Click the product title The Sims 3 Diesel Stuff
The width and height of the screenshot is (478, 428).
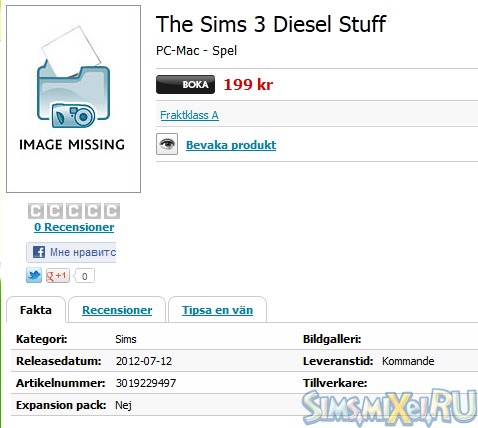coord(271,24)
